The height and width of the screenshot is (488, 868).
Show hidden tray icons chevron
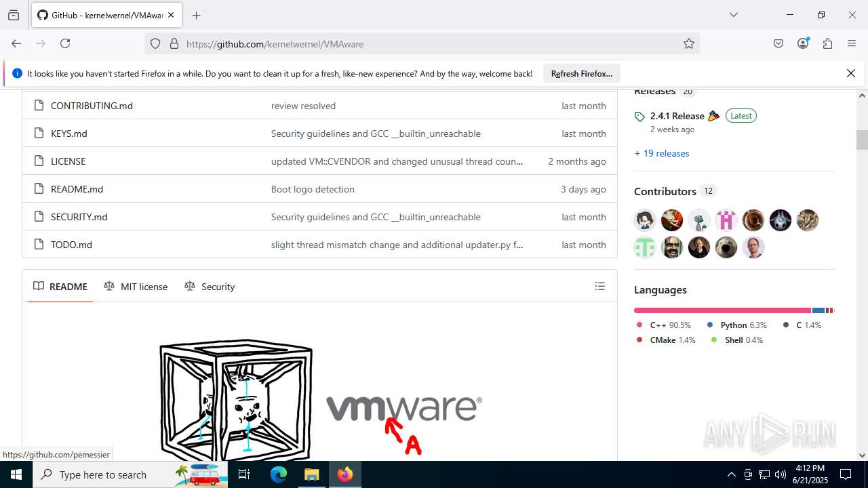click(x=732, y=474)
